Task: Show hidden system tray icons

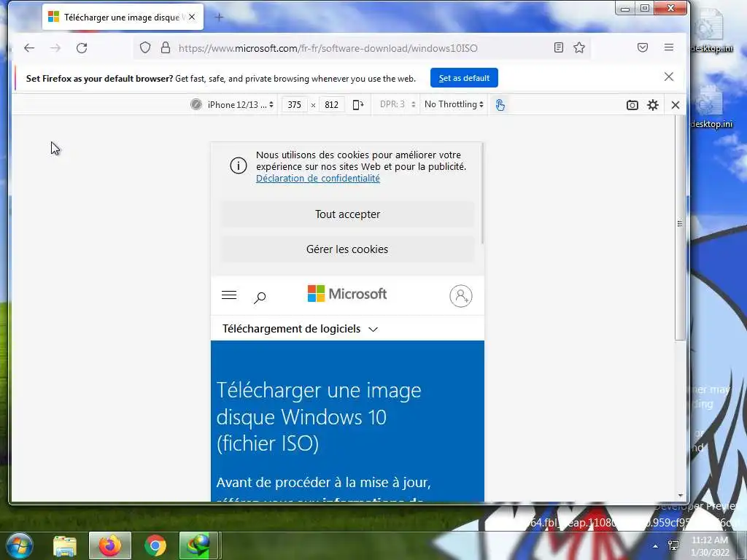Action: point(656,546)
